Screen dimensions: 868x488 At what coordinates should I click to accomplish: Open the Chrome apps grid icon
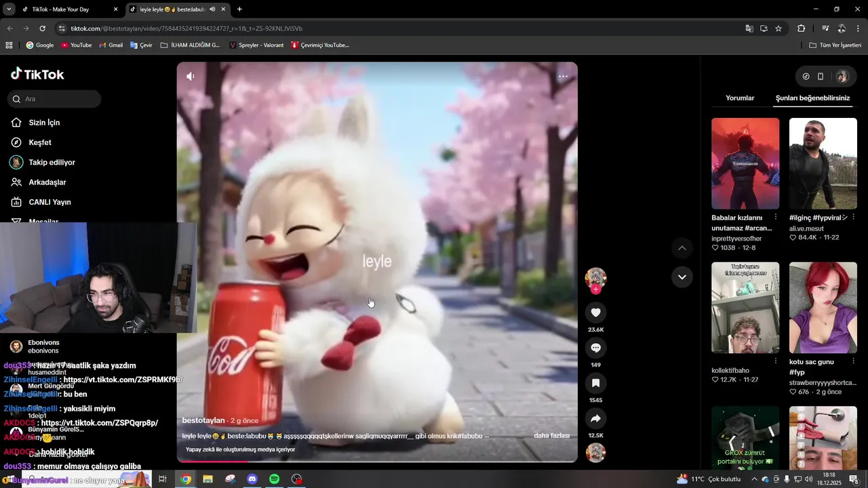(9, 45)
